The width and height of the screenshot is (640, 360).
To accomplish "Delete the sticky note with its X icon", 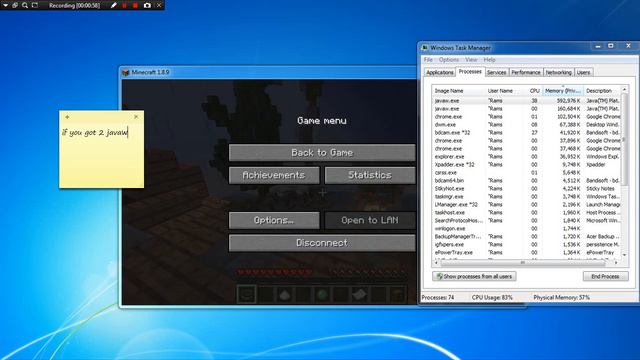I will tap(136, 117).
